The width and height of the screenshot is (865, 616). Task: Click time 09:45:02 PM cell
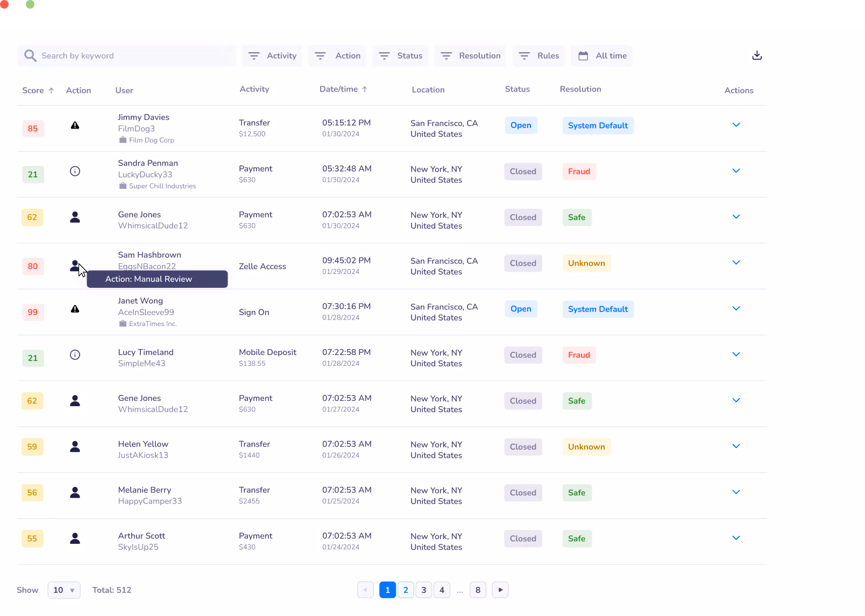346,260
